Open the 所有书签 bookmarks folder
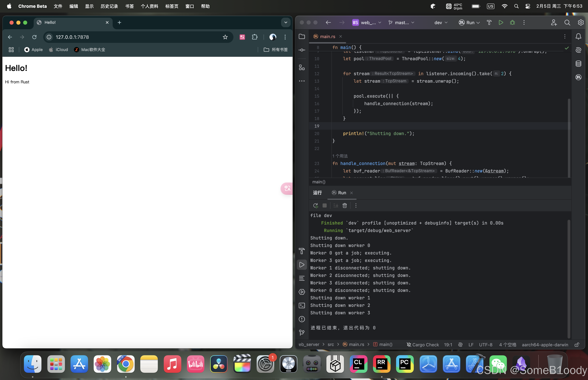This screenshot has width=588, height=380. tap(276, 50)
